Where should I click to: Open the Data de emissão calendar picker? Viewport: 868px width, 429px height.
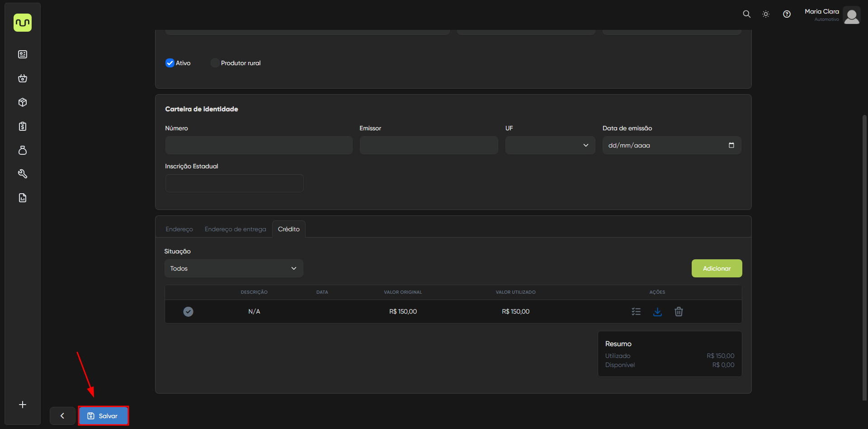731,145
